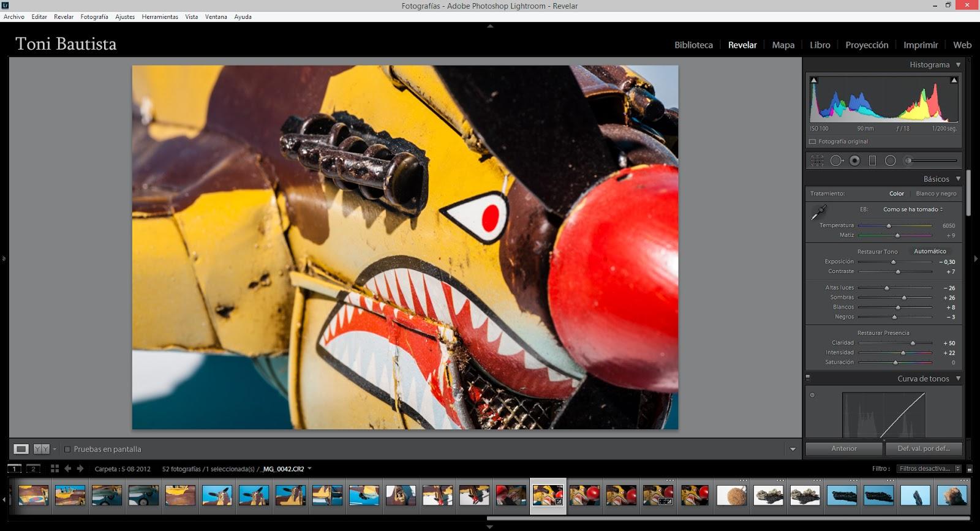Toggle the filter lock switch in the filmstrip bar
The height and width of the screenshot is (531, 980).
[970, 469]
